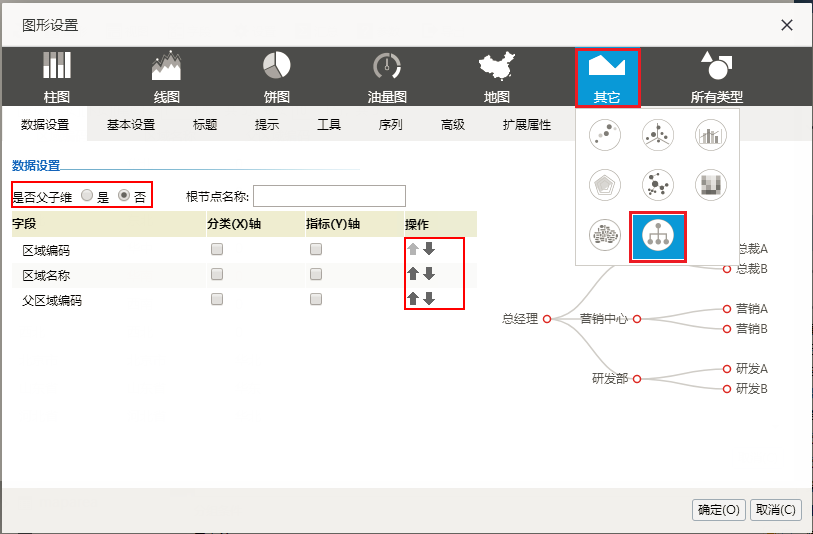Screen dimensions: 813x534
Task: Click the 指标(Y)轴 column header
Action: (355, 223)
